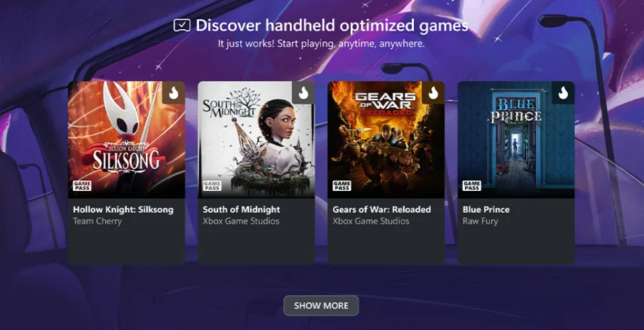Click flame icon on Gears of War: Reloaded
Image resolution: width=644 pixels, height=330 pixels.
click(x=433, y=93)
